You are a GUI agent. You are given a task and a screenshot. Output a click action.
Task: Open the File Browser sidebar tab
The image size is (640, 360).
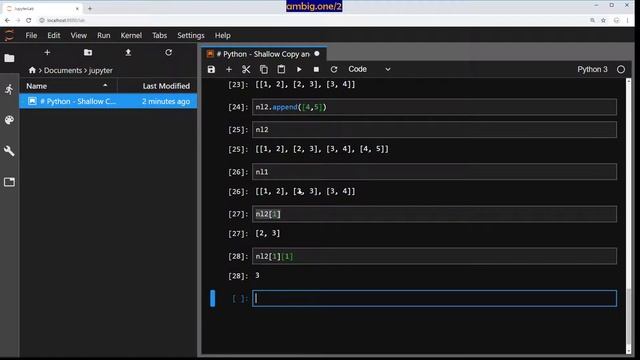click(9, 58)
